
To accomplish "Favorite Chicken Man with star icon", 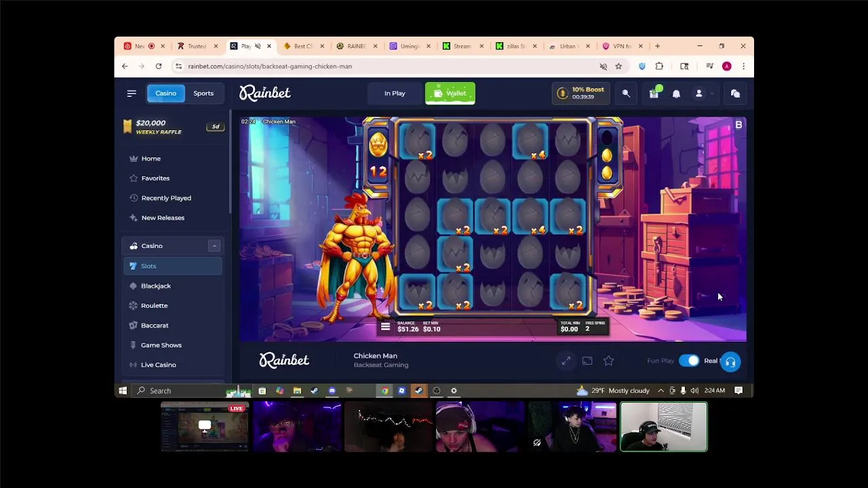I will coord(608,361).
